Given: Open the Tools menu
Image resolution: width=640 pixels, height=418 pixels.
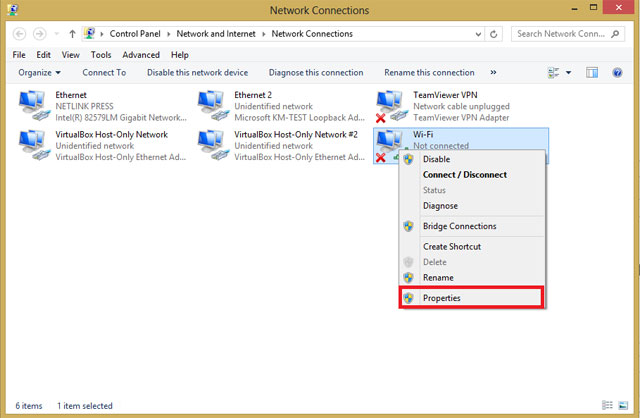Looking at the screenshot, I should (101, 55).
